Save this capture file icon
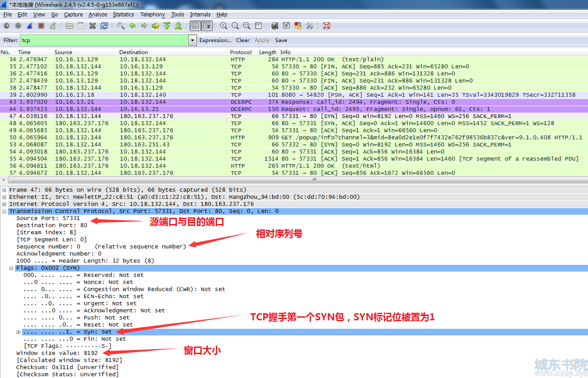Image resolution: width=588 pixels, height=378 pixels. [x=81, y=26]
